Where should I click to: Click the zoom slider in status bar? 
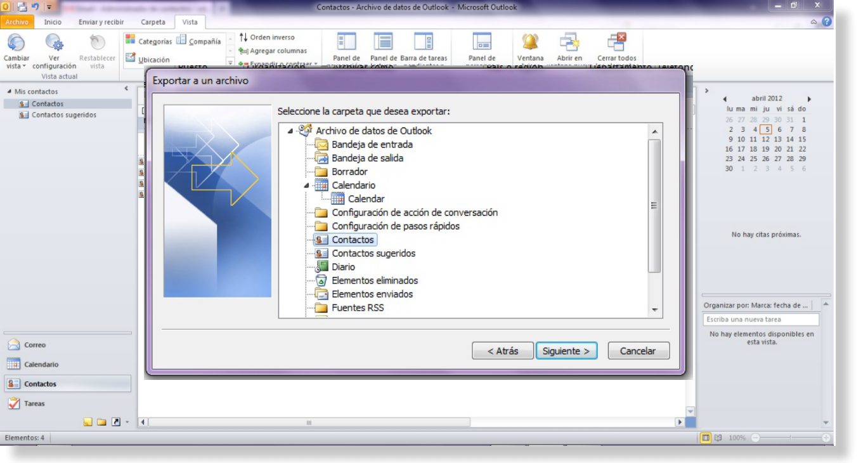point(790,438)
